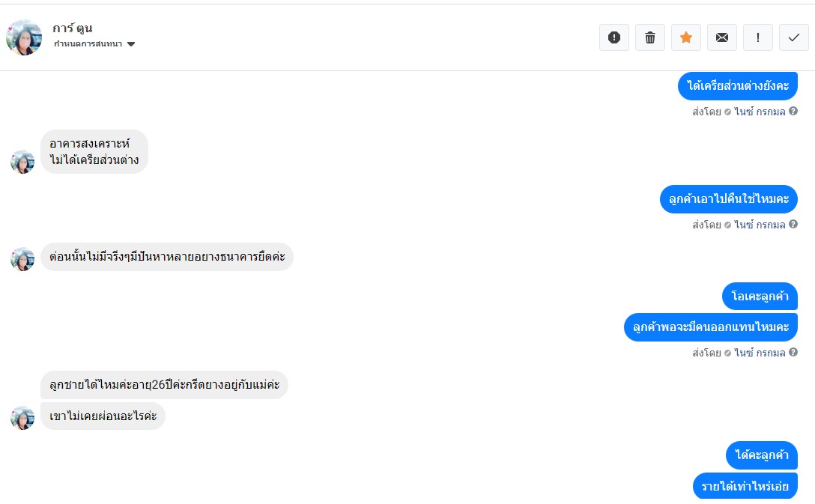Toggle the orange star follow-up marker

tap(686, 37)
